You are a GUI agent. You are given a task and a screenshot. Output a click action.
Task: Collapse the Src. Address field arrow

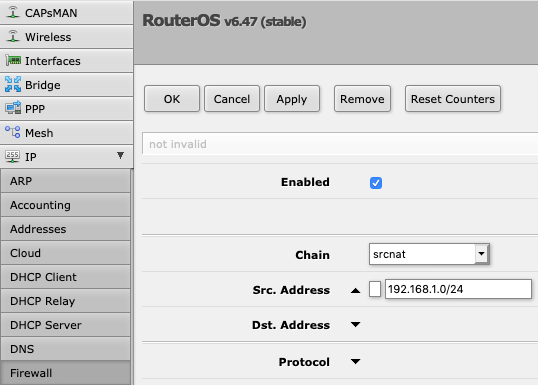pyautogui.click(x=355, y=291)
